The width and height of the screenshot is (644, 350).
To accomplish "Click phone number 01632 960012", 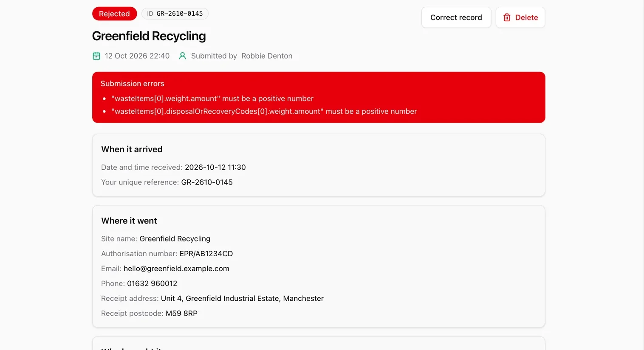I will click(x=152, y=283).
